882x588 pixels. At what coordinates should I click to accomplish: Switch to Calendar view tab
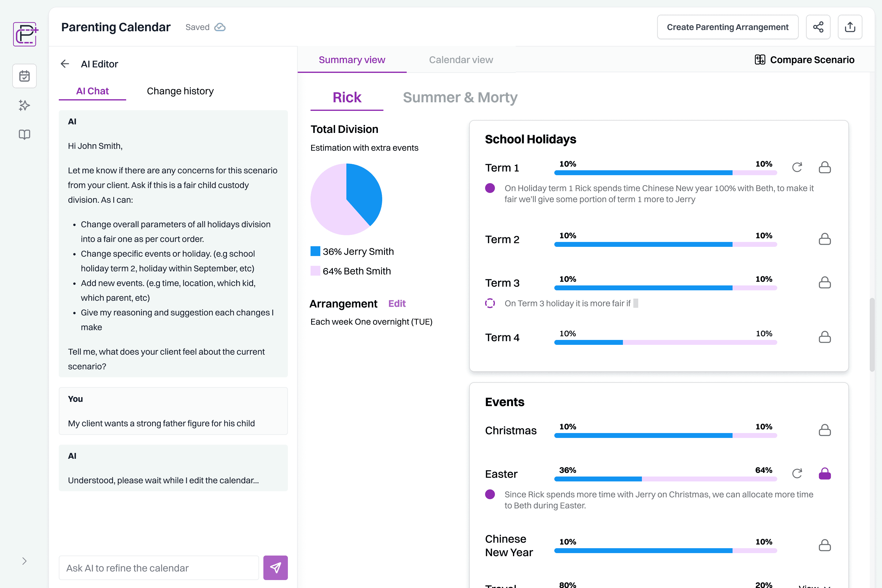[461, 60]
